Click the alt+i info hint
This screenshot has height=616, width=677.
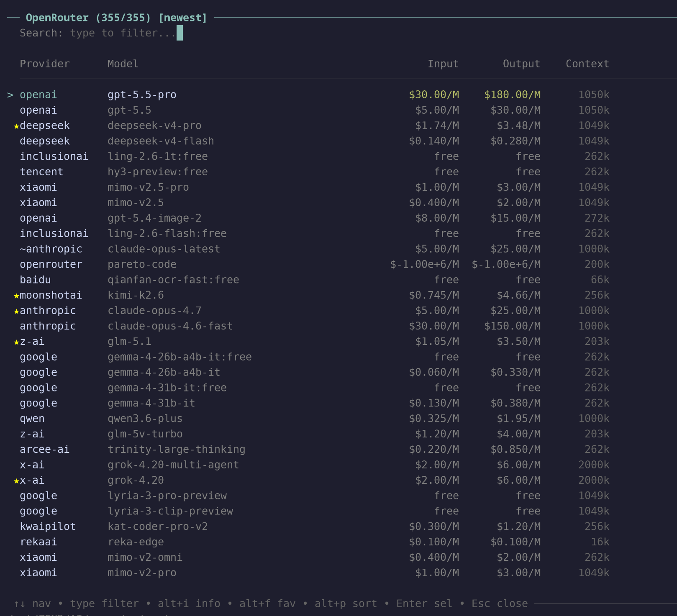coord(189,604)
